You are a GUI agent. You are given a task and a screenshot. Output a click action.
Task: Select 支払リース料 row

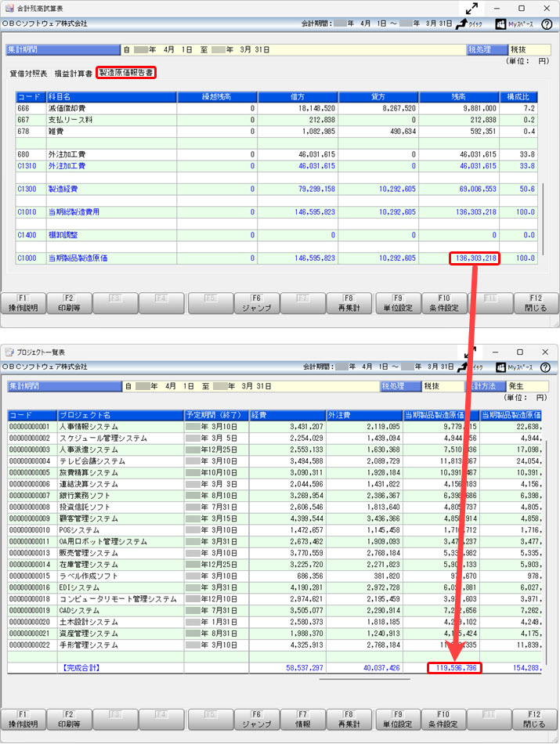pyautogui.click(x=276, y=120)
